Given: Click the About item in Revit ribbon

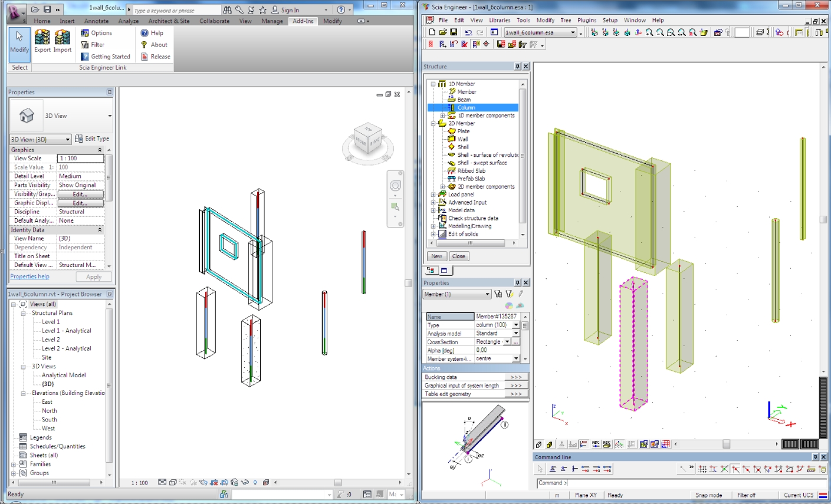Looking at the screenshot, I should point(154,45).
